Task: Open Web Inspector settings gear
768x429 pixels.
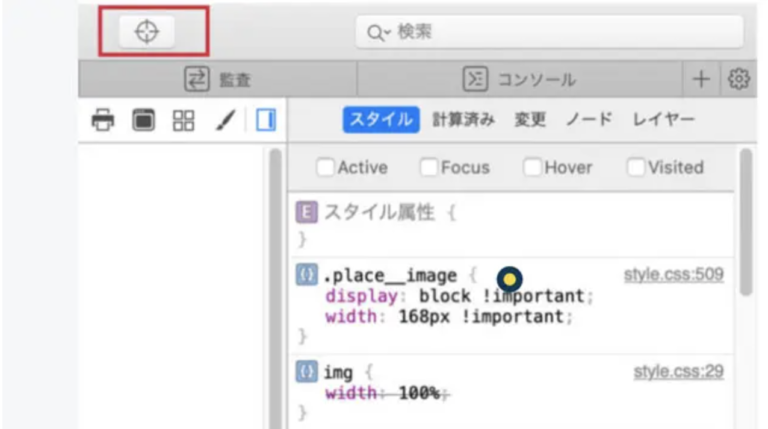Action: point(739,79)
